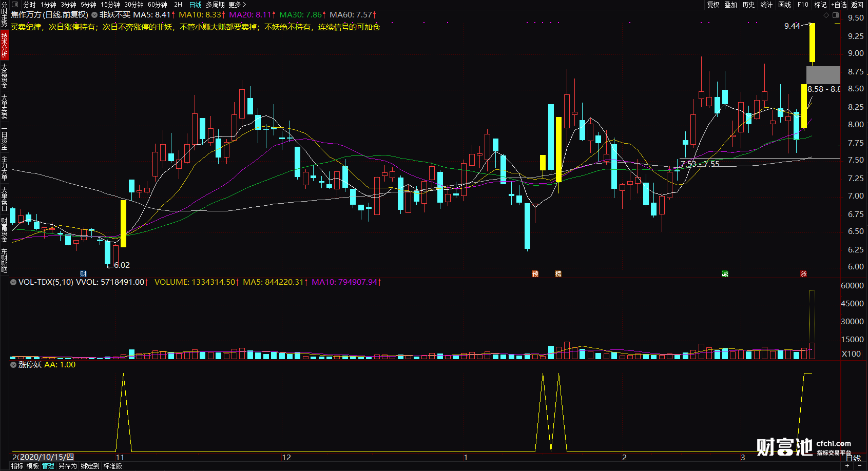Click the 指标 bottom tab
868x471 pixels.
click(x=17, y=466)
